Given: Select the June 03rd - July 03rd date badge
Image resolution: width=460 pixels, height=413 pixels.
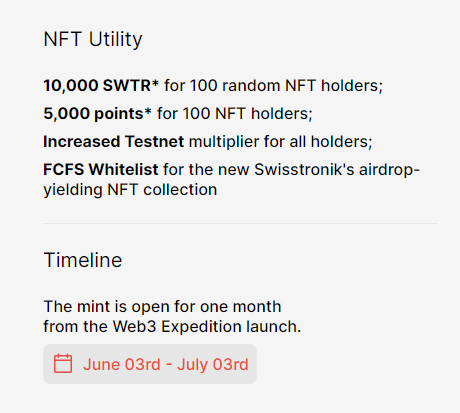Looking at the screenshot, I should click(x=150, y=364).
